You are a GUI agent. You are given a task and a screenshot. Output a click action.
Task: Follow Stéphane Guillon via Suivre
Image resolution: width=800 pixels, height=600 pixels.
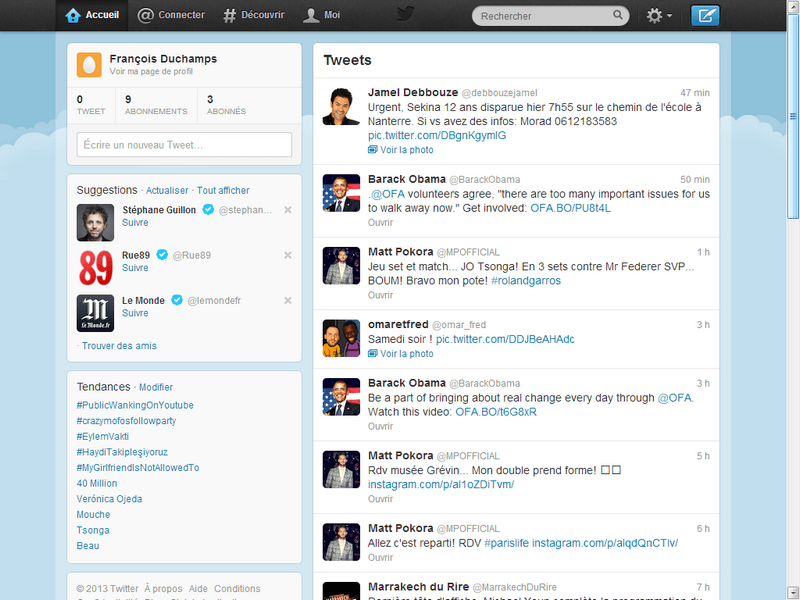135,222
